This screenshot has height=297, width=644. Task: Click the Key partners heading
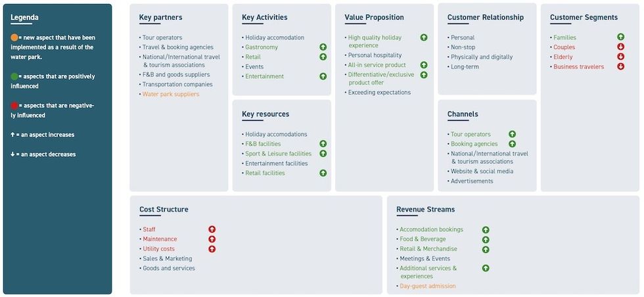pyautogui.click(x=160, y=17)
